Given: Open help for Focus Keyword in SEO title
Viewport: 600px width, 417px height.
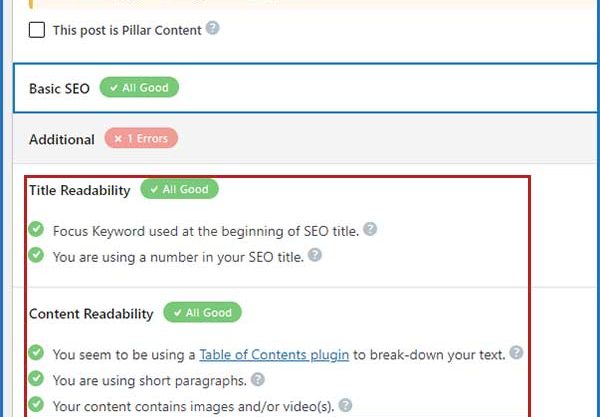Looking at the screenshot, I should point(370,229).
